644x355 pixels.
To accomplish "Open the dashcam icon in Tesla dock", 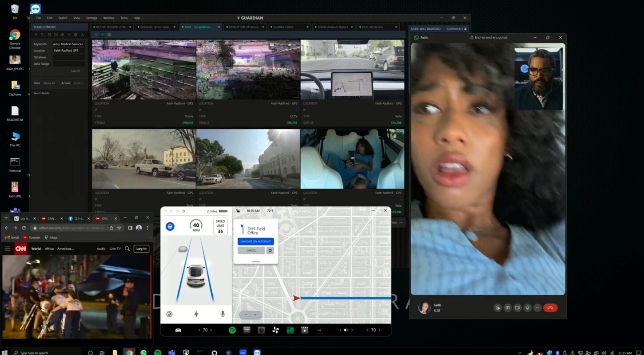I will (261, 330).
